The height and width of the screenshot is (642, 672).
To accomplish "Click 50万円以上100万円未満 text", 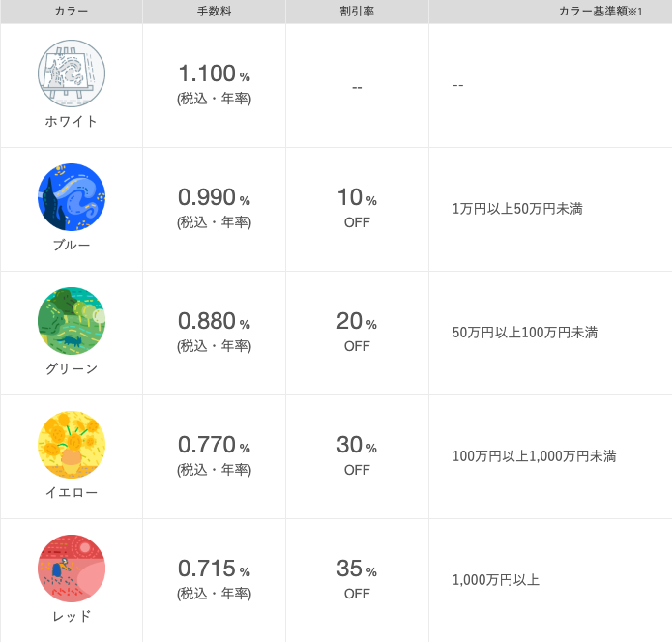I will [525, 333].
